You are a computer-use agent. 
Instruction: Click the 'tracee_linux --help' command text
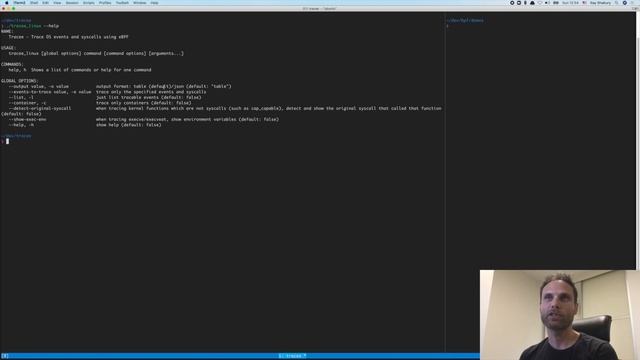tap(34, 26)
